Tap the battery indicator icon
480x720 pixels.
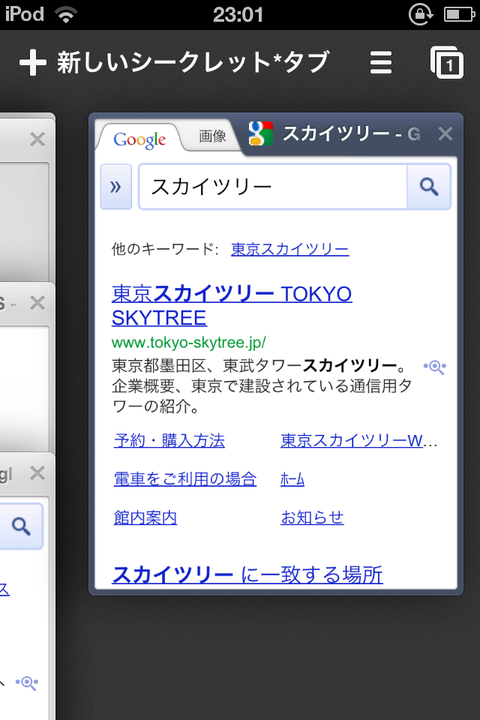pyautogui.click(x=459, y=14)
